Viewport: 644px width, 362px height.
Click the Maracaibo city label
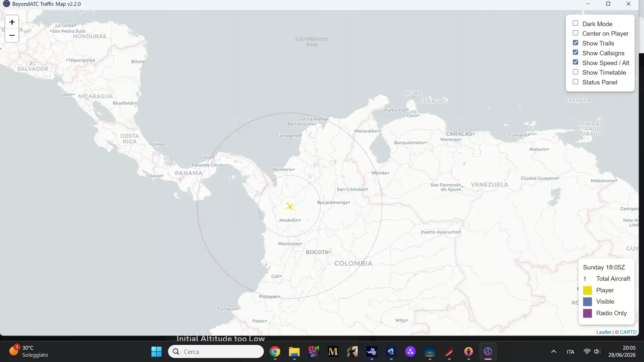click(x=366, y=131)
